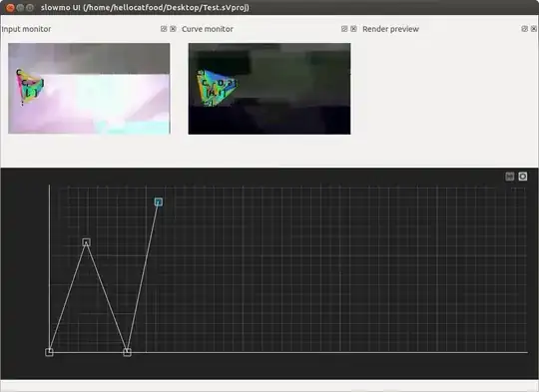Click the Input monitor frame image
This screenshot has width=539, height=392.
click(x=89, y=89)
